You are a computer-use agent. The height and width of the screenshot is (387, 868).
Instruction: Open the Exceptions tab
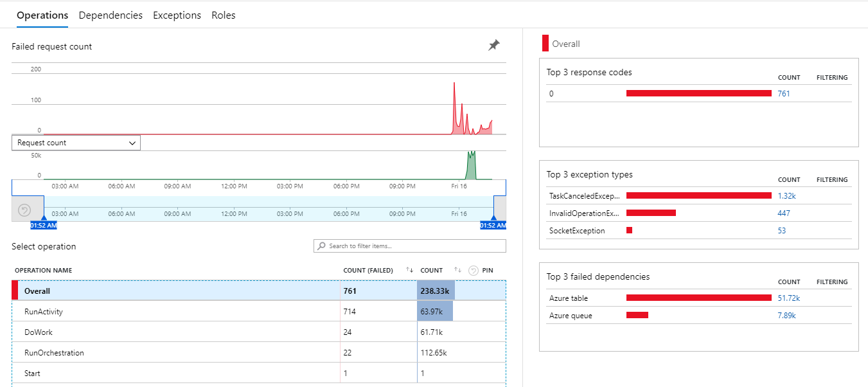click(177, 15)
